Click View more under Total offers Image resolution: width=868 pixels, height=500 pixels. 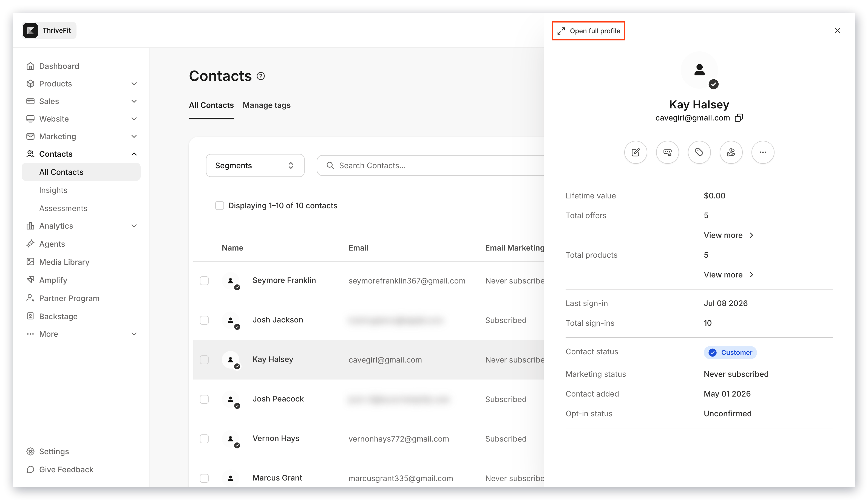pyautogui.click(x=728, y=235)
